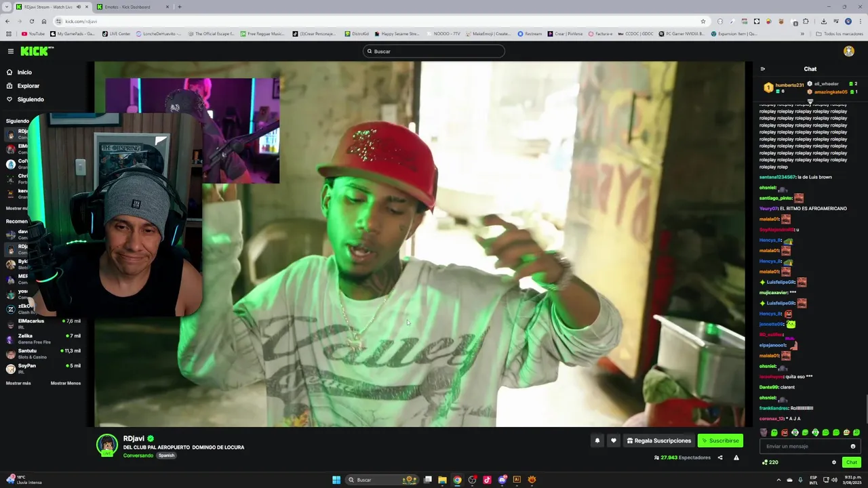The height and width of the screenshot is (488, 868).
Task: Click Regala Suscripciones button
Action: coord(658,441)
